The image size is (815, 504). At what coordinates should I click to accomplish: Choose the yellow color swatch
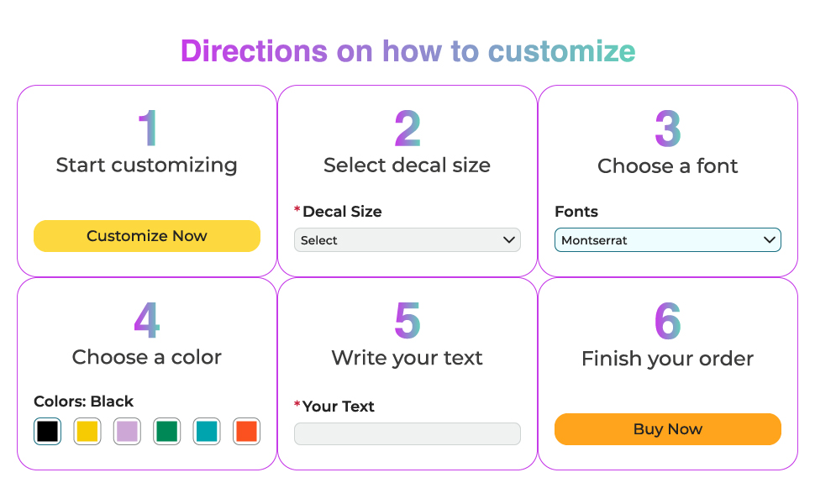87,432
